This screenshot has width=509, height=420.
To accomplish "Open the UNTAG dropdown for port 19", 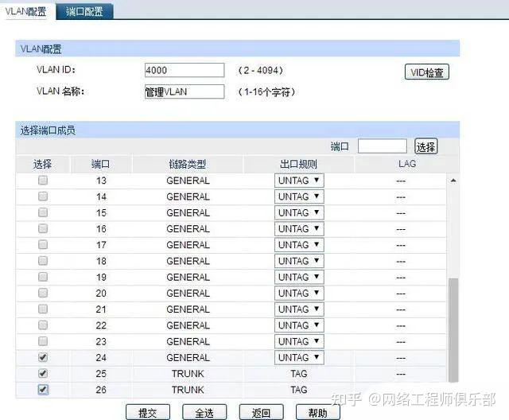I will (299, 277).
